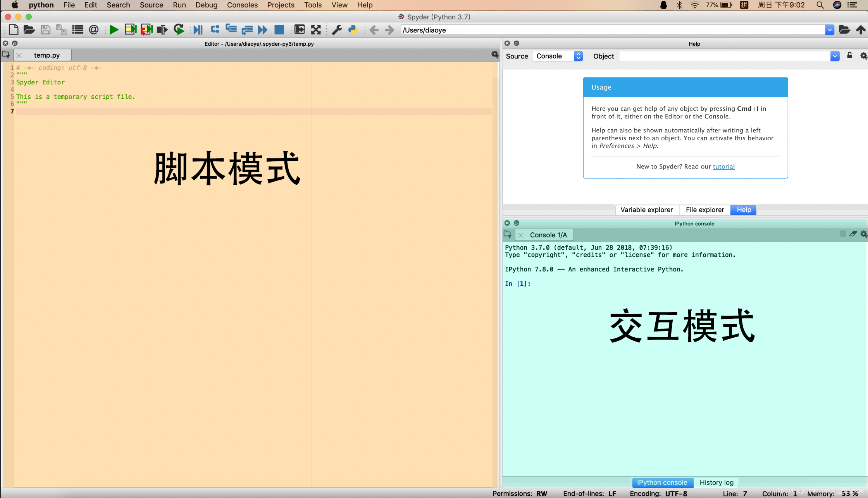868x498 pixels.
Task: Switch to File explorer tab
Action: (705, 210)
